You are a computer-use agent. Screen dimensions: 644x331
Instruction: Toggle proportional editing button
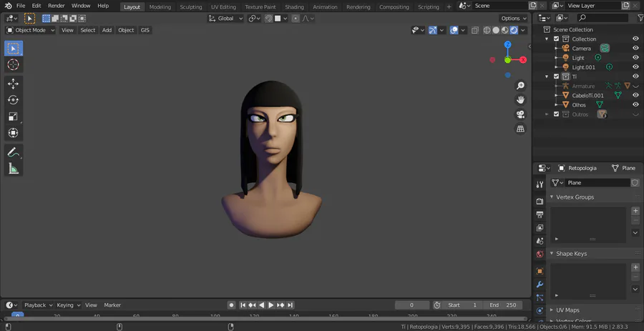tap(296, 19)
